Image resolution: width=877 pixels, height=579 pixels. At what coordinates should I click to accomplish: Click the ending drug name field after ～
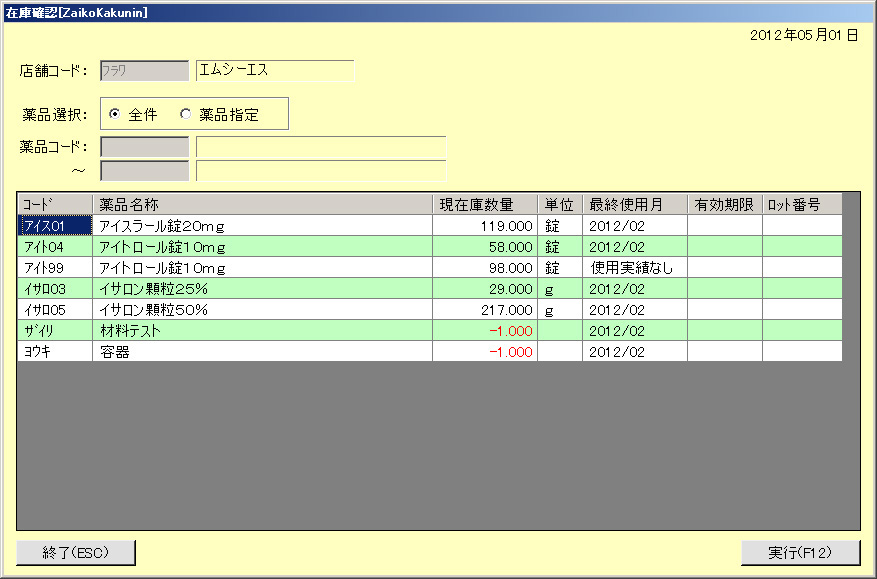tap(321, 171)
